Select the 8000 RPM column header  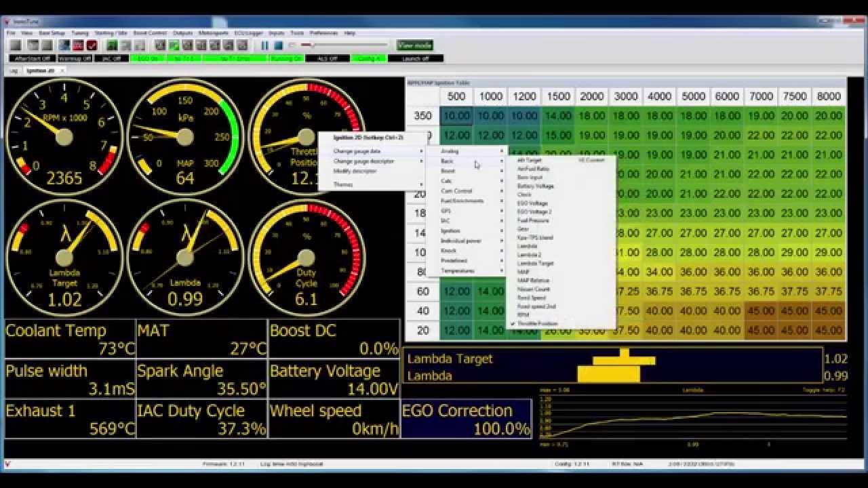coord(829,96)
